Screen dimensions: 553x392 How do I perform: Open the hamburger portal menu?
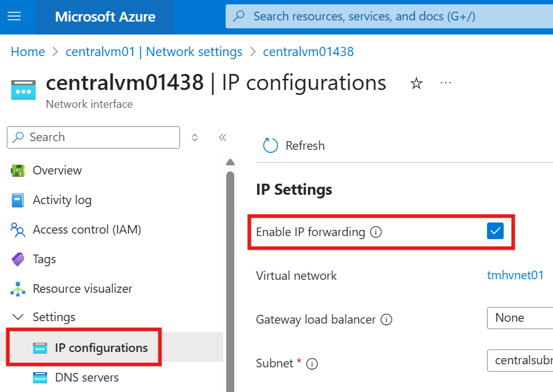click(x=14, y=16)
